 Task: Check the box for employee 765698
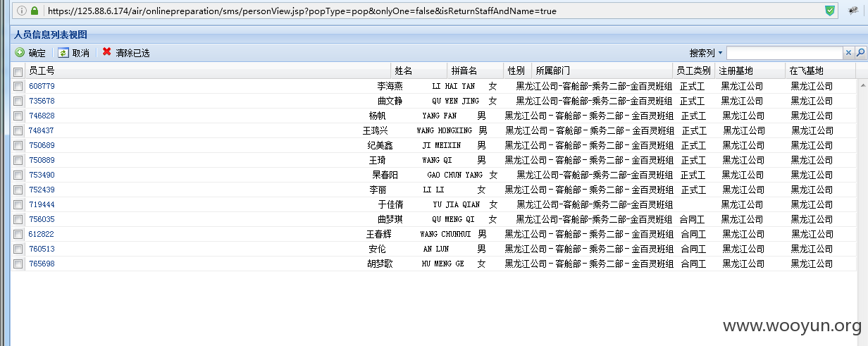coord(18,264)
